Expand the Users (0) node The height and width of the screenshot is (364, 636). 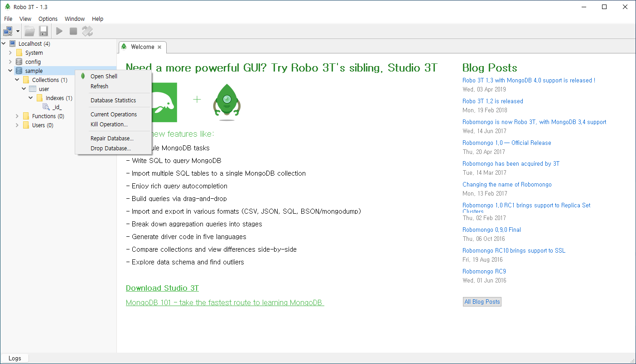click(17, 125)
